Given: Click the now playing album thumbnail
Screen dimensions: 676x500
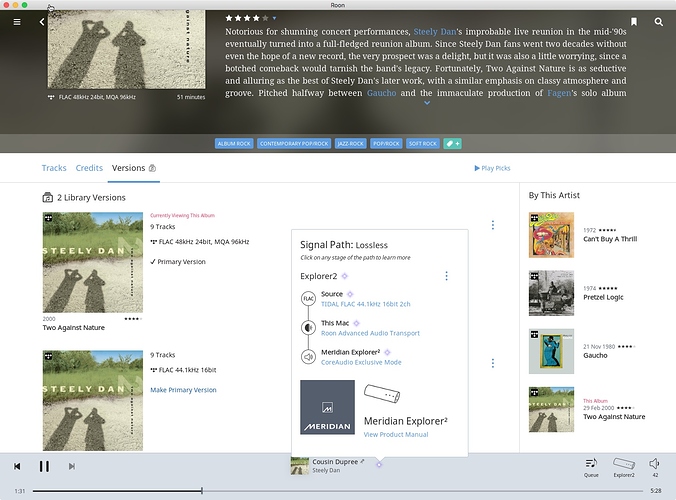Looking at the screenshot, I should tap(300, 466).
